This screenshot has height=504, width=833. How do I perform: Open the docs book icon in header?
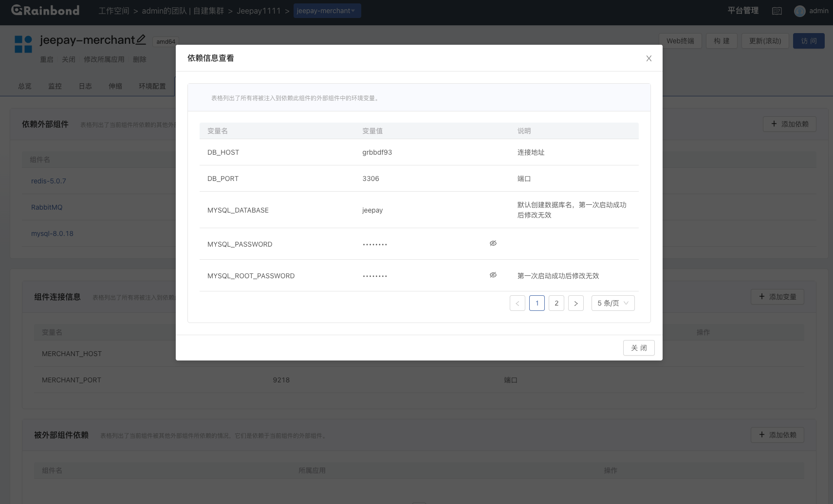point(777,11)
